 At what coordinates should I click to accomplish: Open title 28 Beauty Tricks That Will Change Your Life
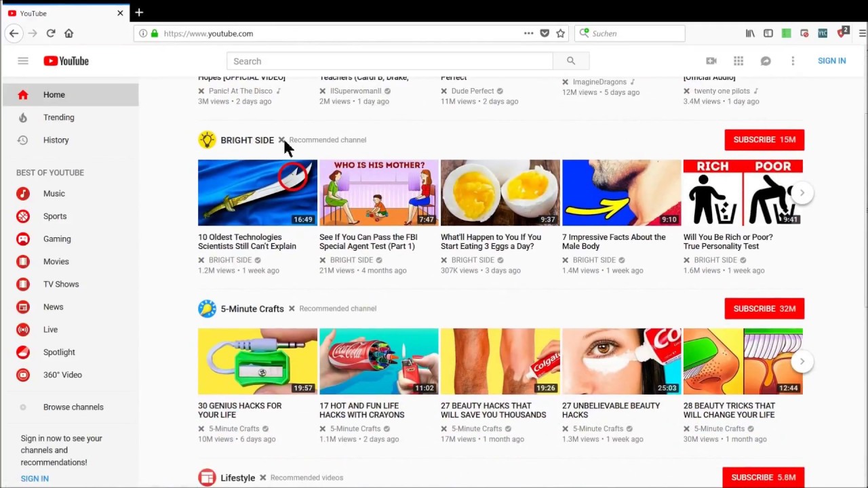coord(729,410)
